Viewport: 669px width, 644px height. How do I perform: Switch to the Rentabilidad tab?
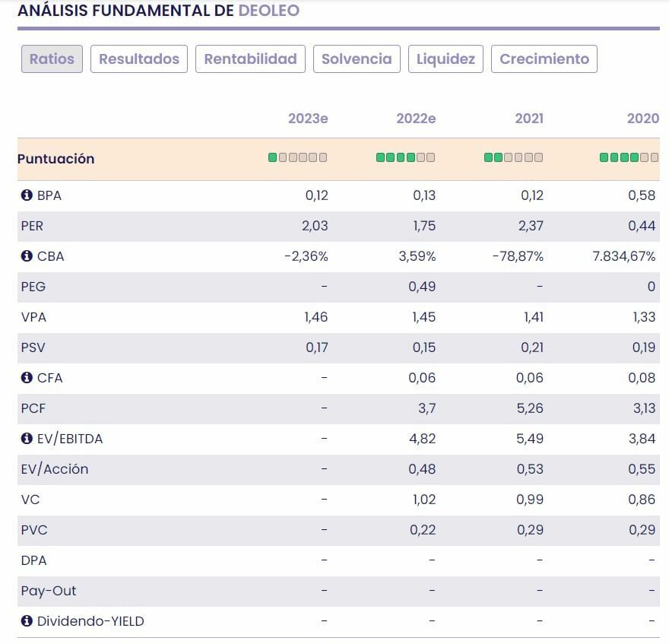pyautogui.click(x=250, y=59)
